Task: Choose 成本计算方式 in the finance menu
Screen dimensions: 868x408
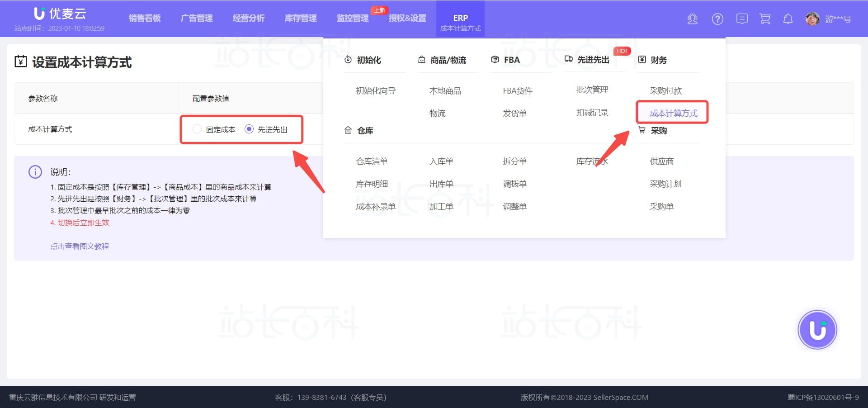Action: tap(673, 113)
